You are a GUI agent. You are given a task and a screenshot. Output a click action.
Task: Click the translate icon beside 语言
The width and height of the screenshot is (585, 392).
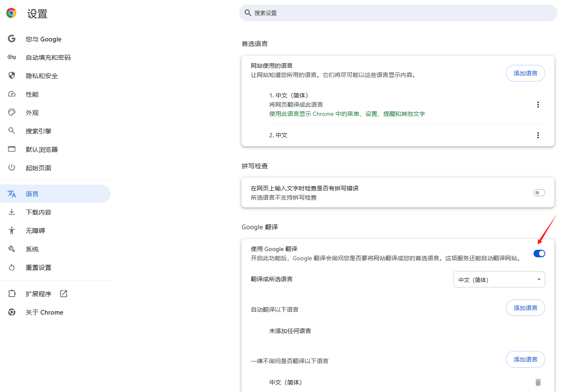[x=12, y=194]
